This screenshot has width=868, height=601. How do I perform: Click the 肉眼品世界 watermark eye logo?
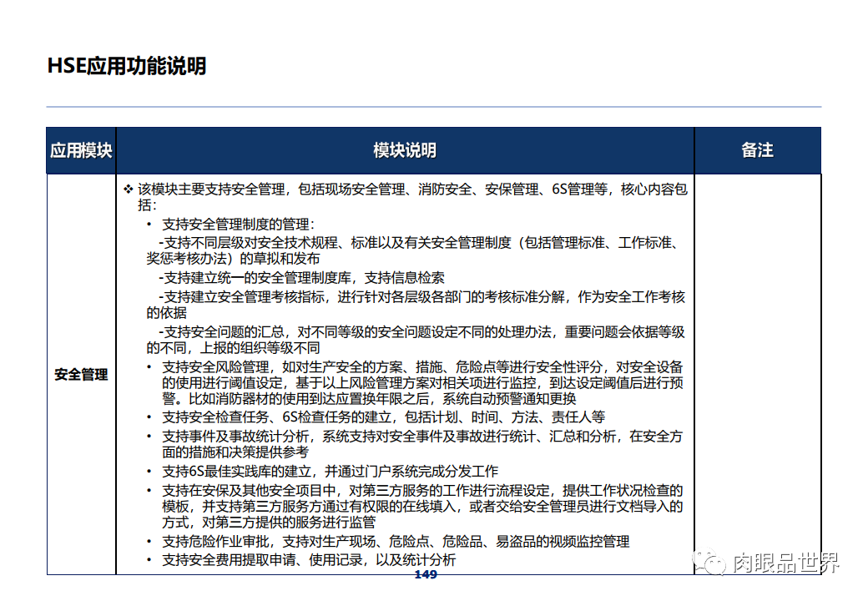point(706,563)
